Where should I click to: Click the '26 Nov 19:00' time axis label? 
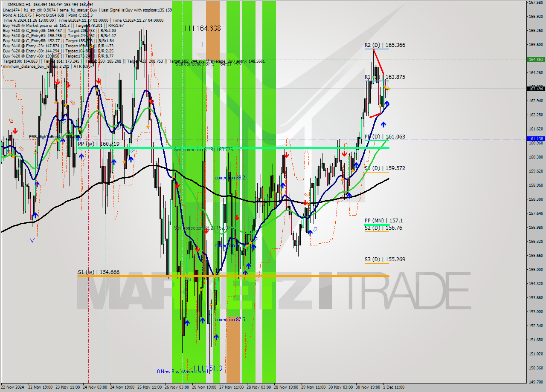point(204,387)
